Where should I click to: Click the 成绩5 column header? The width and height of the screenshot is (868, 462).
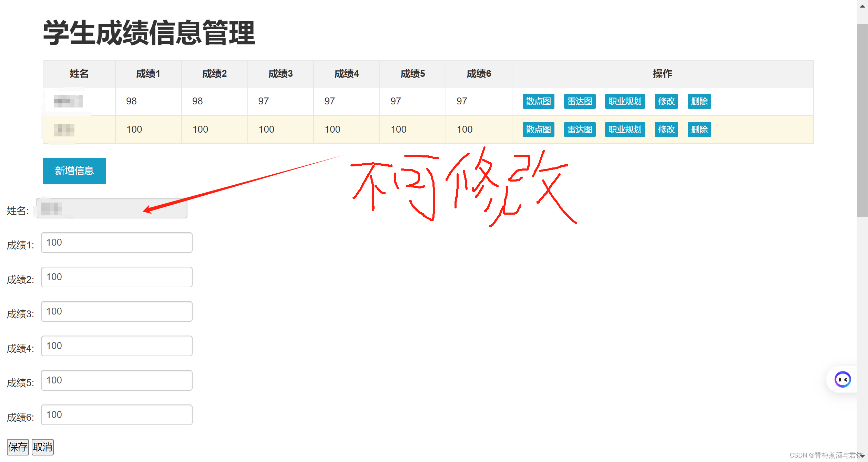(x=413, y=74)
